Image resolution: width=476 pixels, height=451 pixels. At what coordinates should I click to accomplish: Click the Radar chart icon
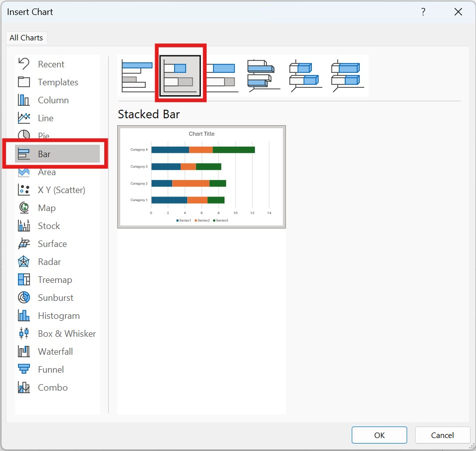point(23,261)
